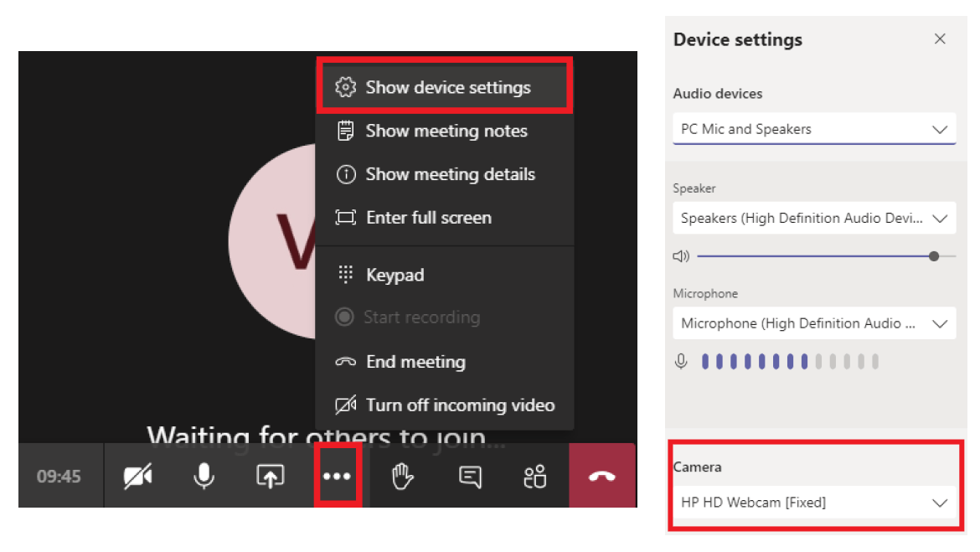Raise your hand in the meeting

click(403, 477)
